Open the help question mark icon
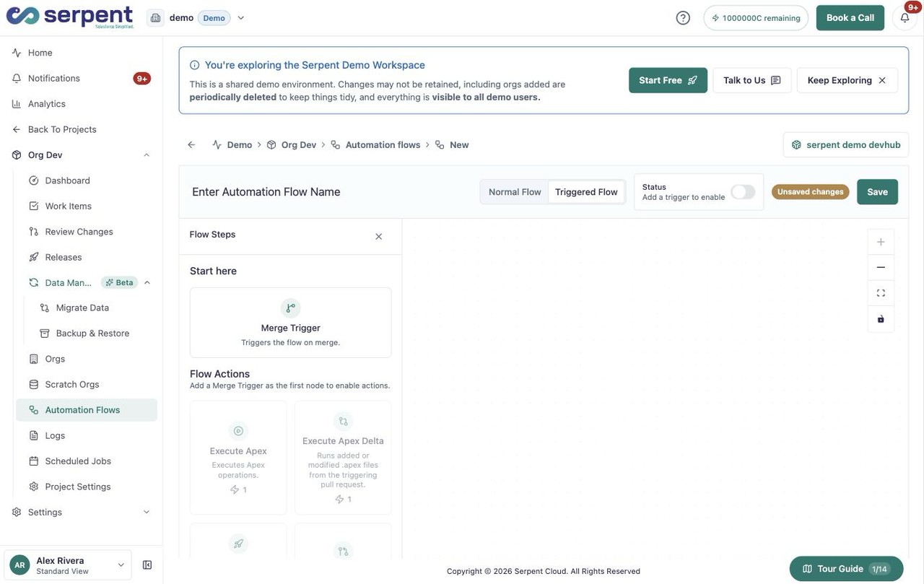The width and height of the screenshot is (924, 584). [x=683, y=18]
